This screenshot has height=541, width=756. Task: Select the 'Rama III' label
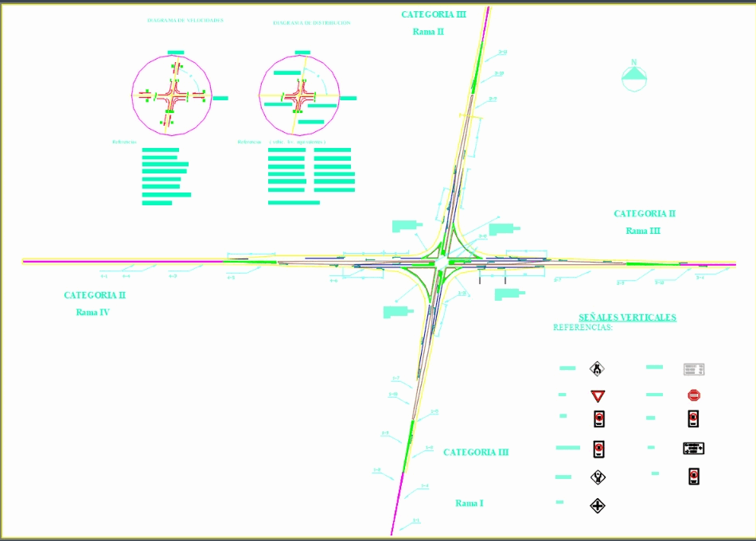tap(643, 231)
